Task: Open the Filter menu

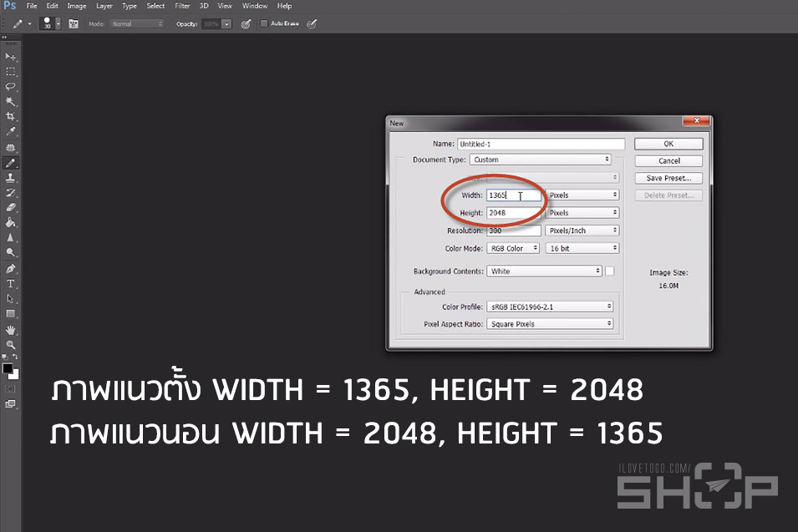Action: [182, 6]
